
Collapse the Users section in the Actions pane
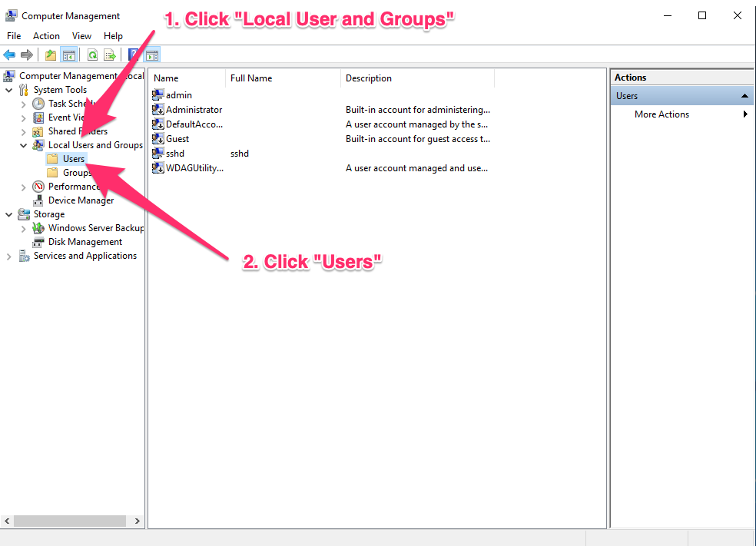(x=744, y=95)
